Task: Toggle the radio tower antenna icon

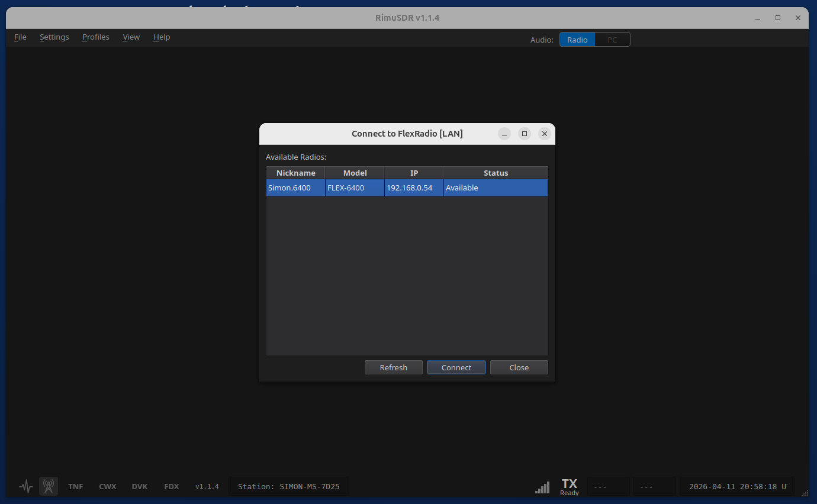Action: (49, 486)
